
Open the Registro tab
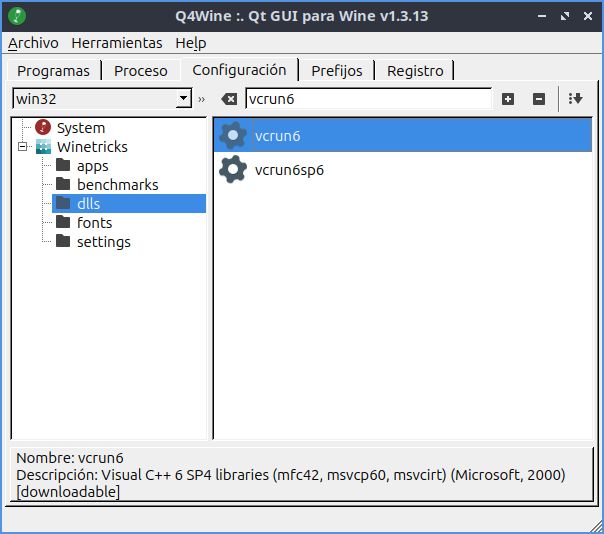click(415, 71)
